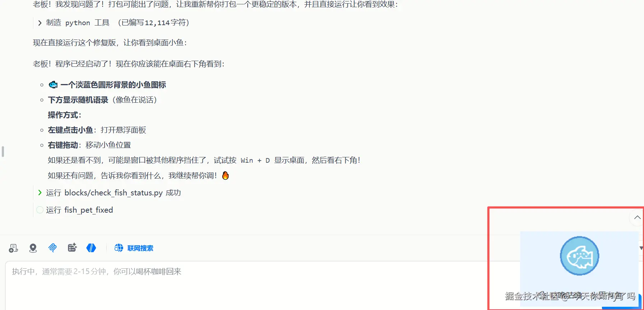Expand the green chevron beside check_fish_status.py

pos(40,193)
